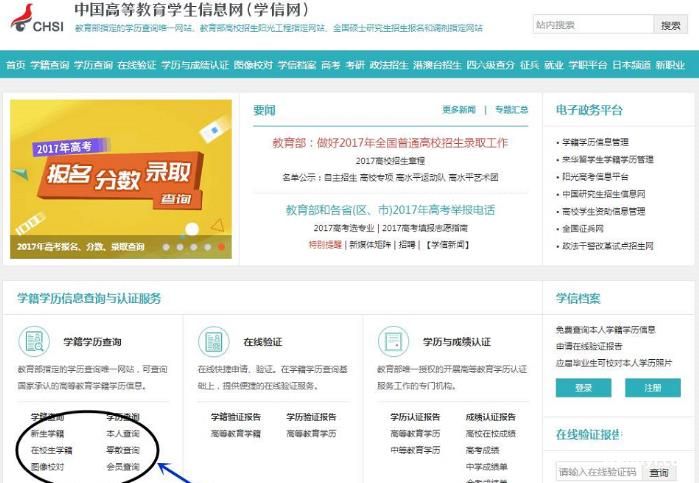Image resolution: width=699 pixels, height=483 pixels.
Task: Open the 考研 navigation item
Action: click(355, 65)
